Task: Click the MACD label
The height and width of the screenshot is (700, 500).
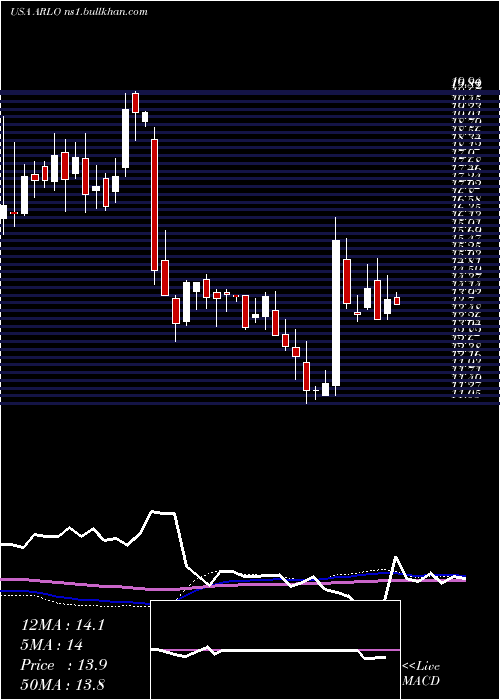Action: point(421,681)
